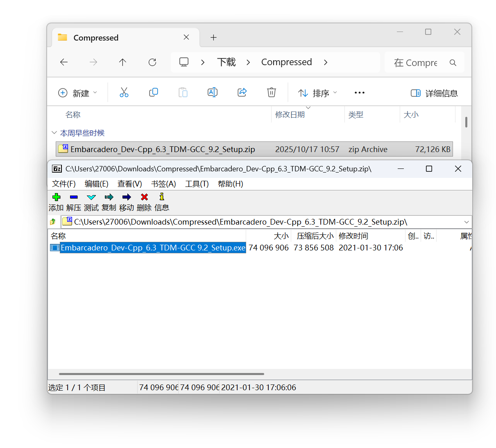Viewport: 496px width, 448px height.
Task: Click Explorer's Up arrow
Action: tap(122, 62)
